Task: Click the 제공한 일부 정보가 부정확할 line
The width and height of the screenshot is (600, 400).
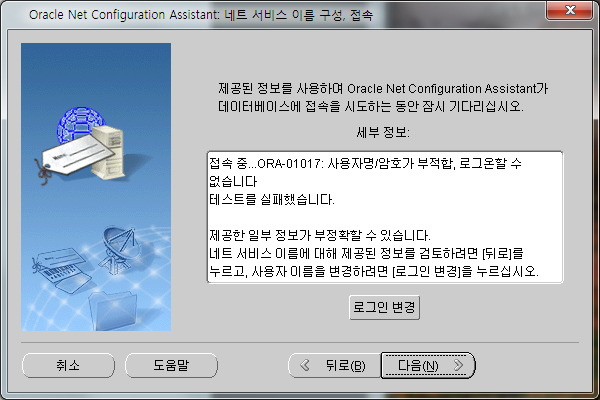Action: click(x=320, y=235)
